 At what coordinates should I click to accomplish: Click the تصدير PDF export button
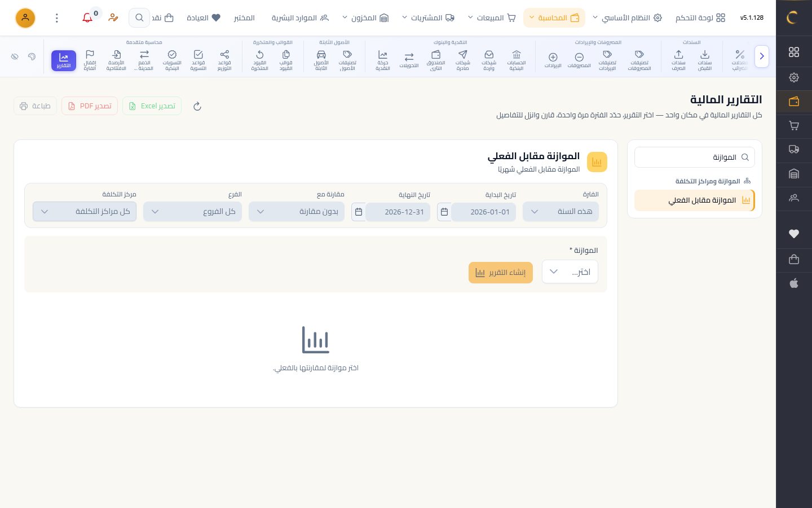tap(90, 106)
